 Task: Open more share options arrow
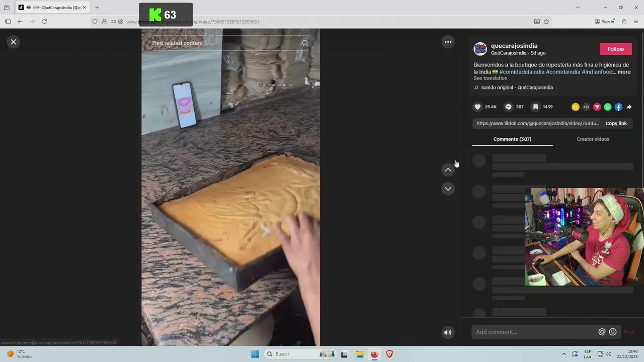pos(629,107)
